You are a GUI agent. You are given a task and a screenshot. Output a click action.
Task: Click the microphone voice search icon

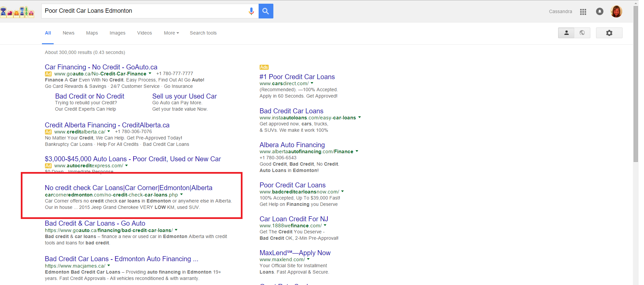pos(251,11)
